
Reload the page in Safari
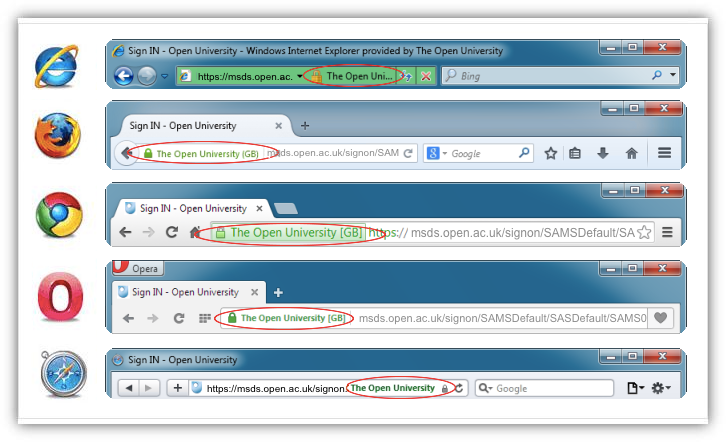click(459, 388)
